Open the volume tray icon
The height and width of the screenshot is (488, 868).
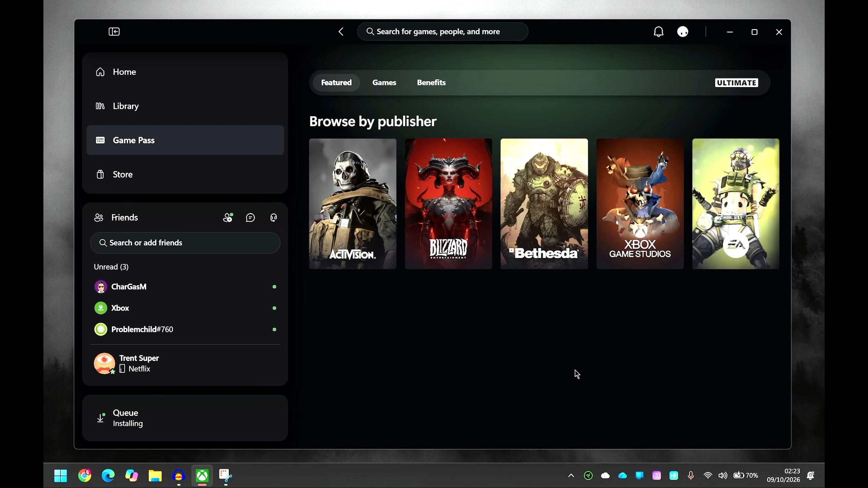click(x=723, y=476)
